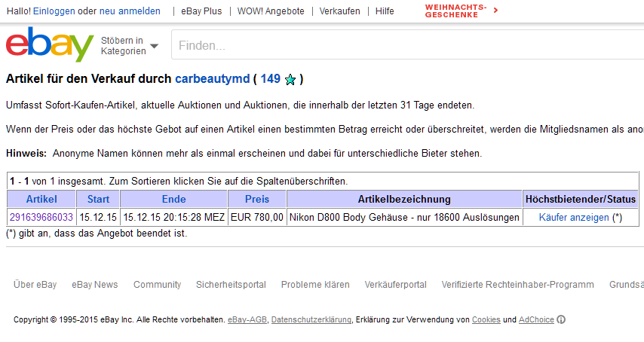Sort table by Artikel column header
The height and width of the screenshot is (342, 644).
[x=41, y=200]
